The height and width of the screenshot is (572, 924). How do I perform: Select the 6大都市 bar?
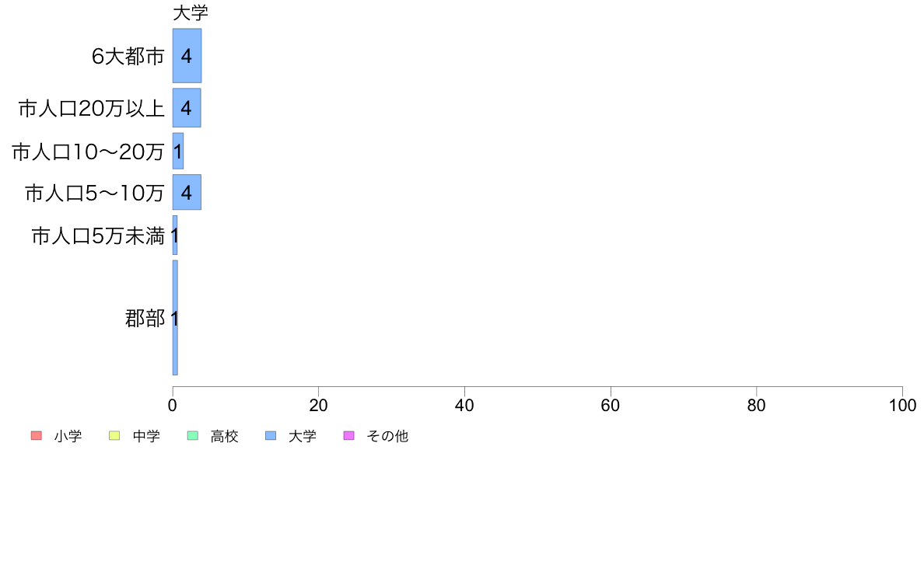point(187,55)
